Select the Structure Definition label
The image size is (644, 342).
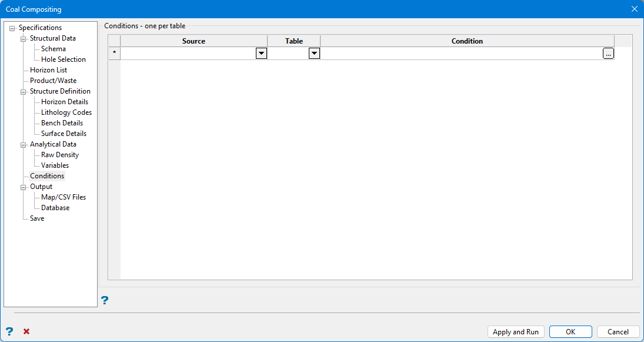pos(60,91)
